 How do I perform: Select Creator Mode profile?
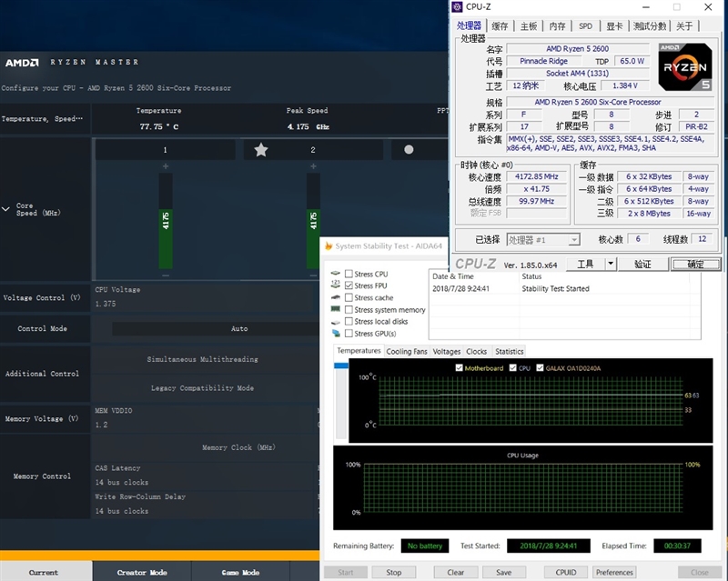click(142, 572)
